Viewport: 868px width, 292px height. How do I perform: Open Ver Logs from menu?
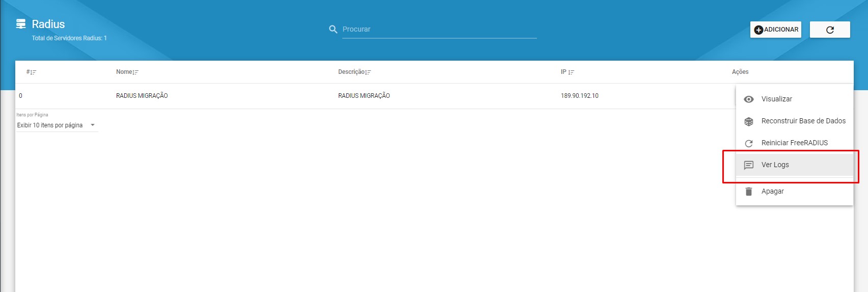(795, 165)
